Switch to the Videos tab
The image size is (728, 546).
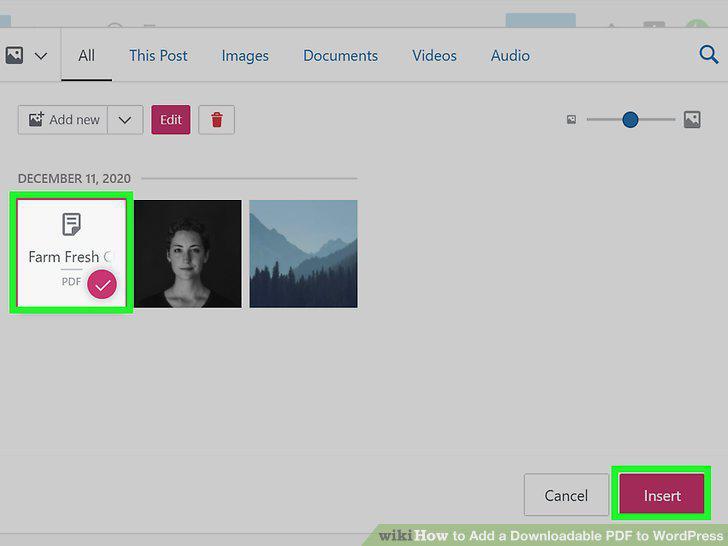coord(435,56)
